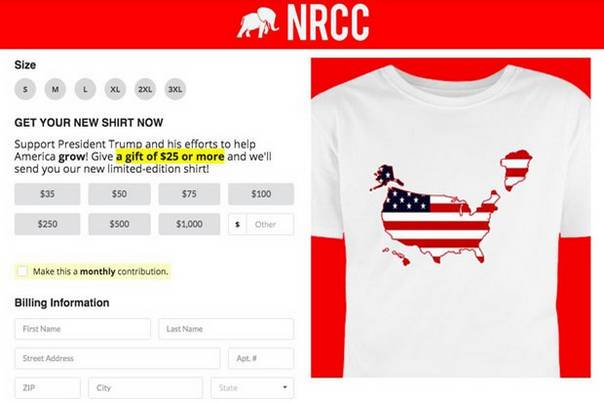Choose the $500 donation button
The height and width of the screenshot is (403, 604).
(119, 224)
